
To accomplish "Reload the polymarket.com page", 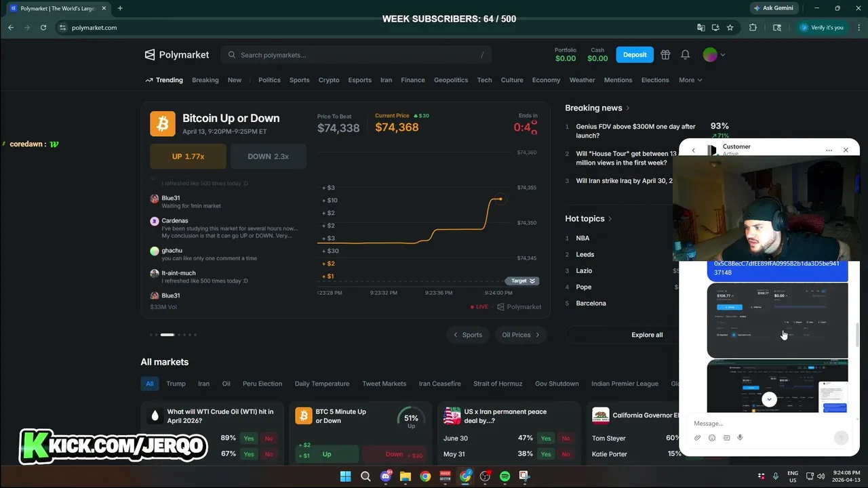I will (x=43, y=28).
